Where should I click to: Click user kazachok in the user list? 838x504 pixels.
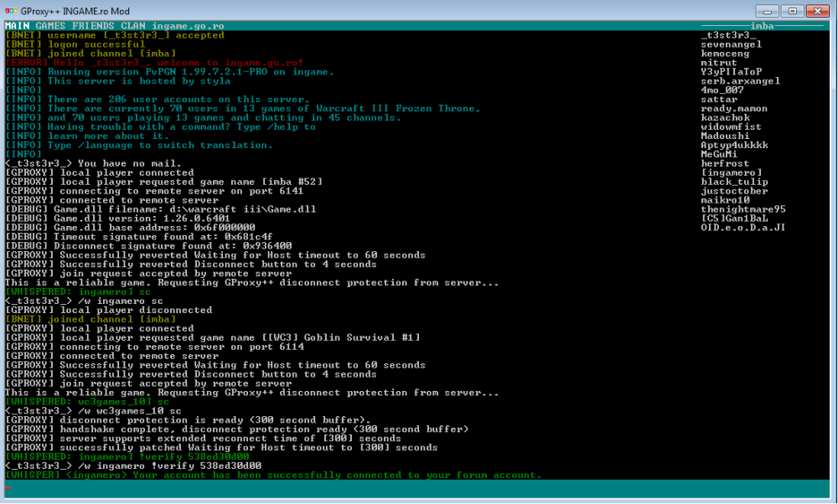pos(726,118)
